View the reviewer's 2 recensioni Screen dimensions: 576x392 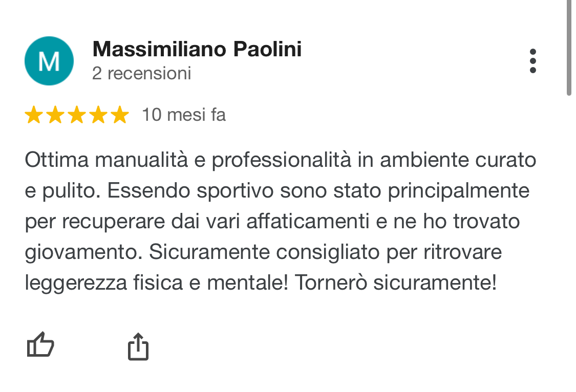point(141,73)
